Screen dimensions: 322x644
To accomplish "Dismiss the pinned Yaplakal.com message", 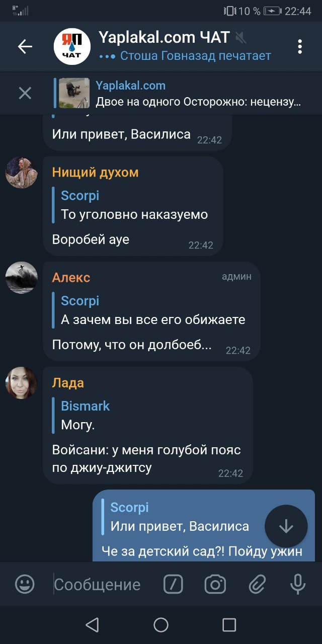I will click(x=25, y=93).
